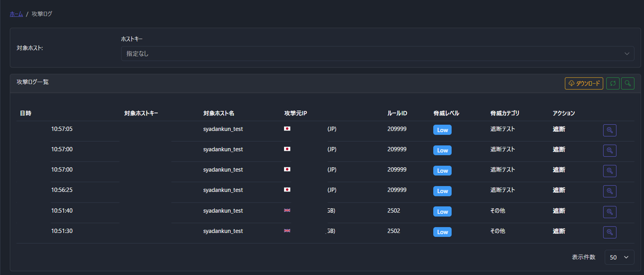Open the 表示件数 dropdown set to 50
Image resolution: width=644 pixels, height=275 pixels.
pyautogui.click(x=619, y=257)
